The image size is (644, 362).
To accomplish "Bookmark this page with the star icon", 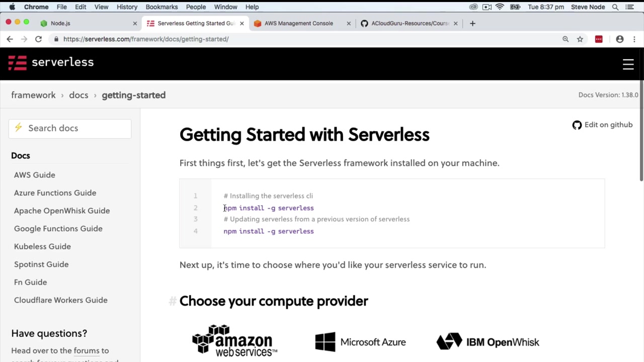I will (x=580, y=39).
